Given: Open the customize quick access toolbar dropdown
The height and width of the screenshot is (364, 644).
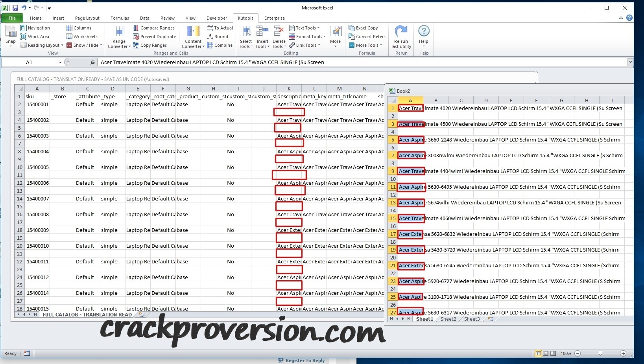Looking at the screenshot, I should pyautogui.click(x=49, y=7).
